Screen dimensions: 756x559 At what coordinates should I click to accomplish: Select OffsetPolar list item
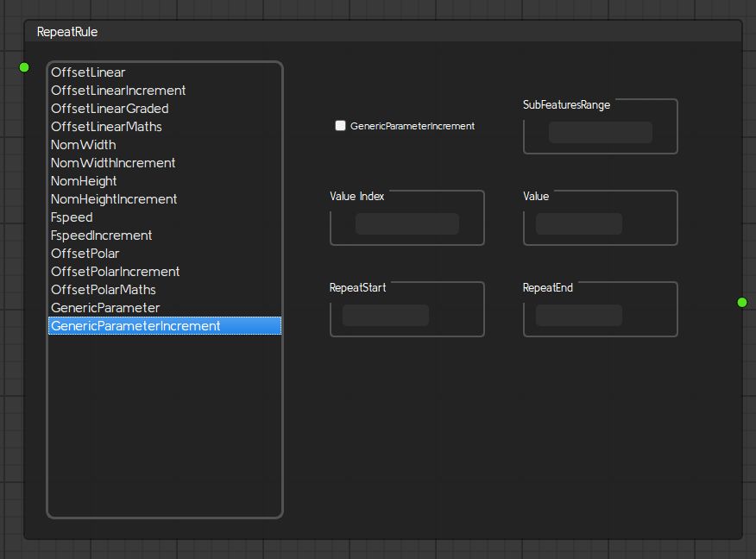coord(165,254)
